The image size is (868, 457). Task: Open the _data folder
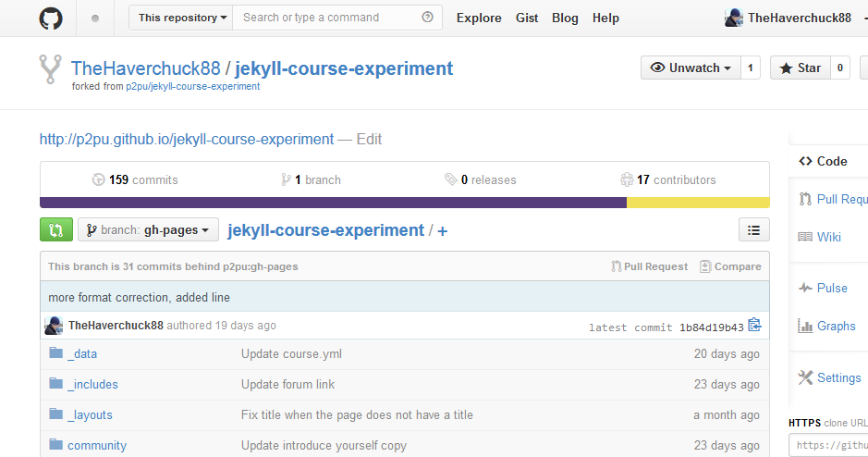click(x=82, y=353)
